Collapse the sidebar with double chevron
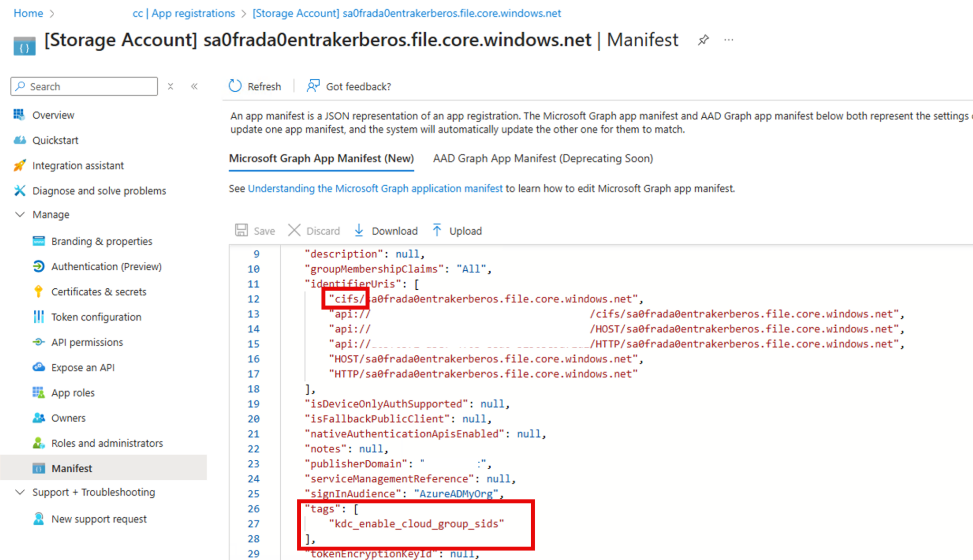The width and height of the screenshot is (973, 560). pos(194,86)
